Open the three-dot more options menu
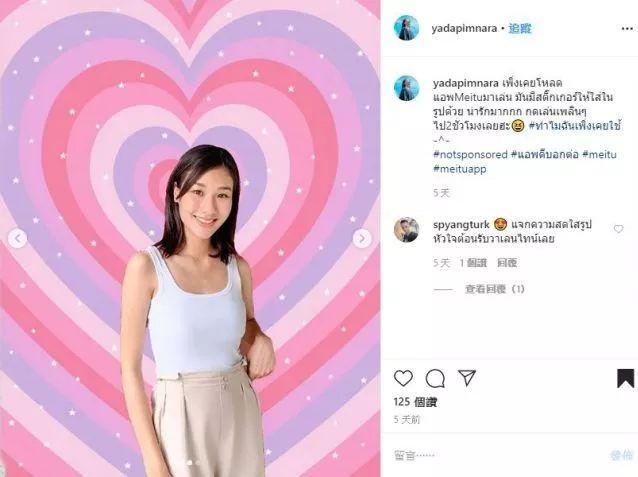Screen dimensions: 638x477 click(x=627, y=28)
